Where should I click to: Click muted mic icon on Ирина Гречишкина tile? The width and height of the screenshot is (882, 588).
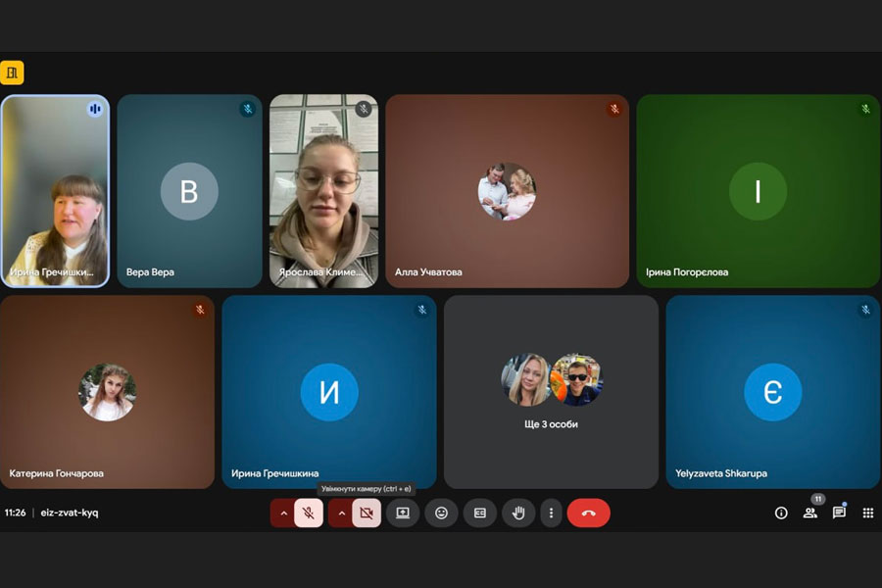click(421, 310)
